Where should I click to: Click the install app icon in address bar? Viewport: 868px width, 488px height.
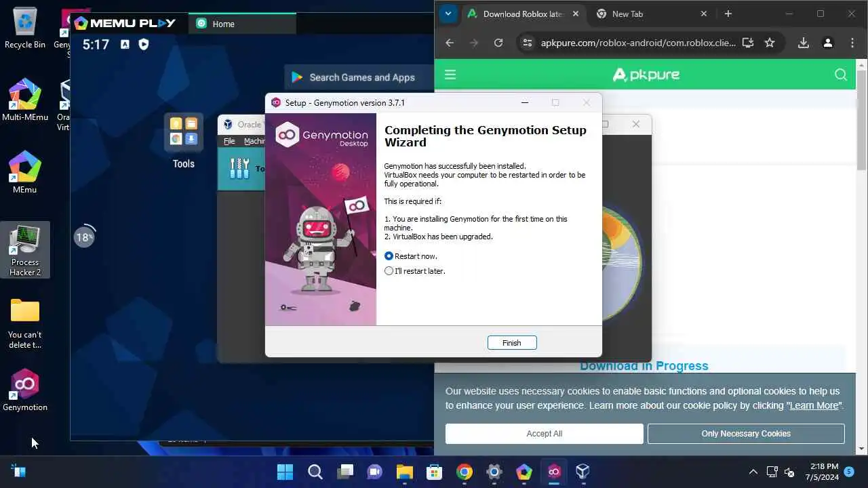(x=748, y=43)
